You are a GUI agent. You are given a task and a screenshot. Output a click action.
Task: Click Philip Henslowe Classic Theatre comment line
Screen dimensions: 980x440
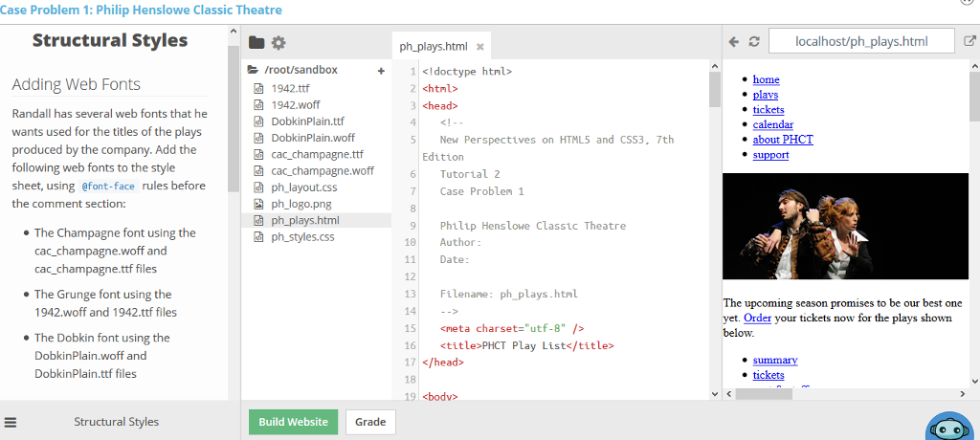(x=532, y=226)
